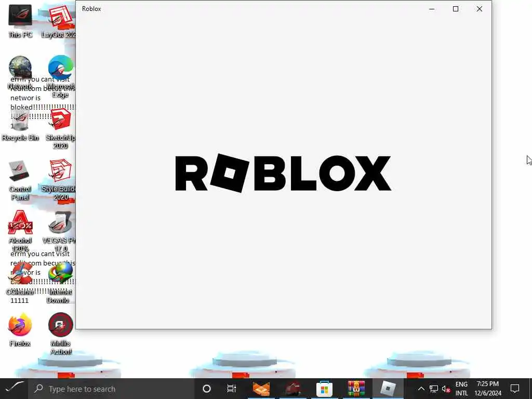The height and width of the screenshot is (399, 532).
Task: Open Task View on taskbar
Action: pyautogui.click(x=231, y=389)
